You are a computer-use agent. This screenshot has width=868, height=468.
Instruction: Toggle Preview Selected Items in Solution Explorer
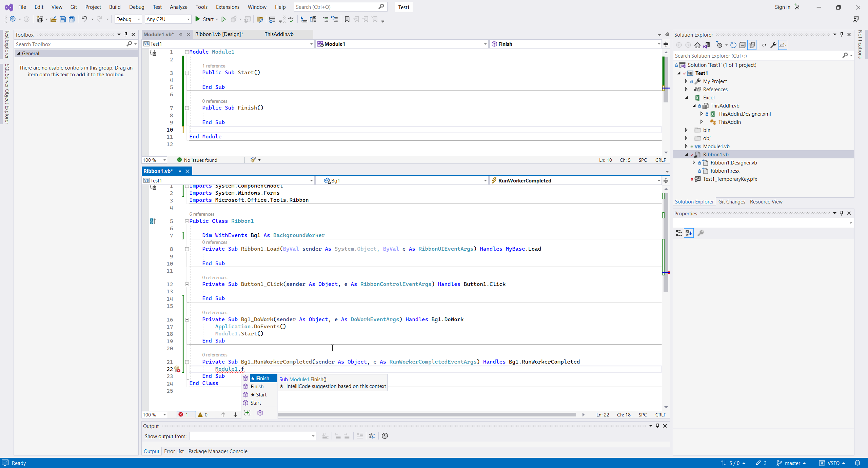(x=783, y=45)
